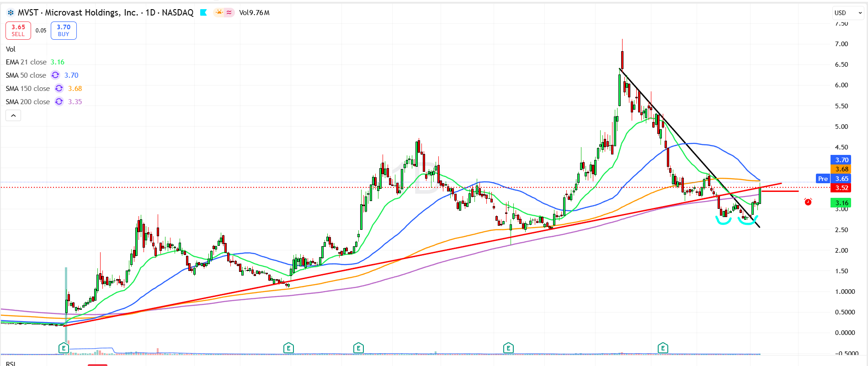Screen dimensions: 868x366
Task: Click the refresh icon next to SMA 50
Action: pos(55,75)
